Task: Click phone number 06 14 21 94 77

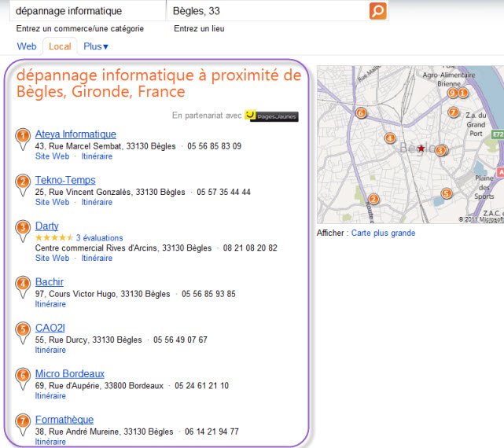Action: pos(212,431)
